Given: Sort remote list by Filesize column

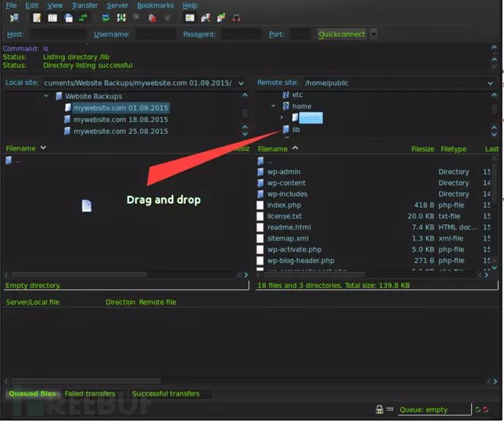Looking at the screenshot, I should (423, 149).
